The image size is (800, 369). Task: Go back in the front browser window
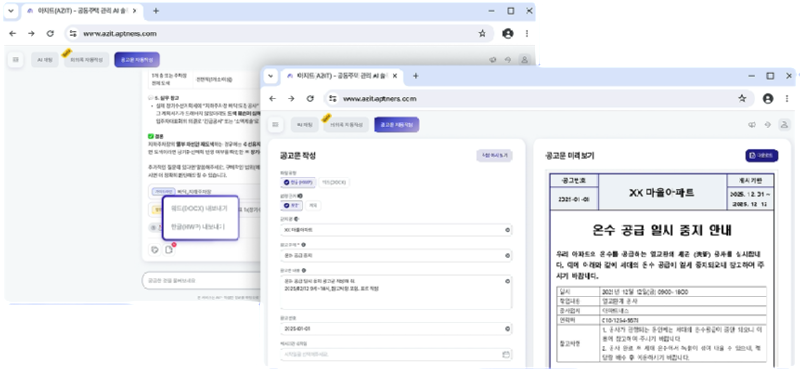[x=272, y=99]
